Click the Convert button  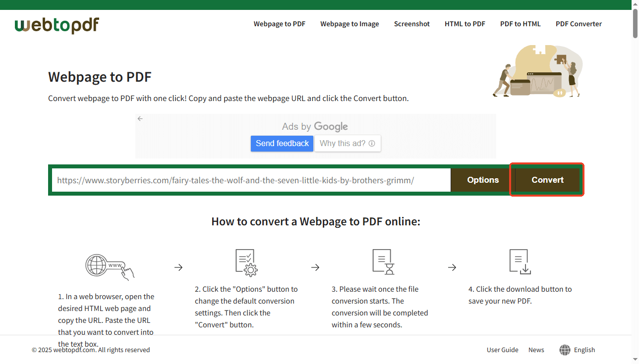click(547, 180)
